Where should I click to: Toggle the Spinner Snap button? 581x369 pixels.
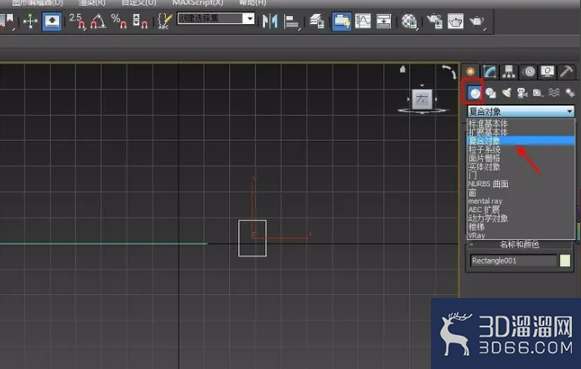point(140,21)
